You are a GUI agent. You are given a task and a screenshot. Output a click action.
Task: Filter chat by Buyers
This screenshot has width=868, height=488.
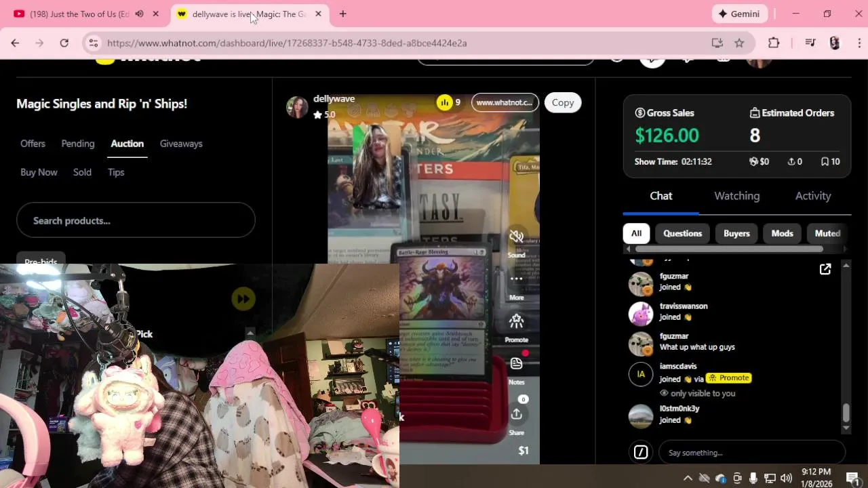pos(736,233)
